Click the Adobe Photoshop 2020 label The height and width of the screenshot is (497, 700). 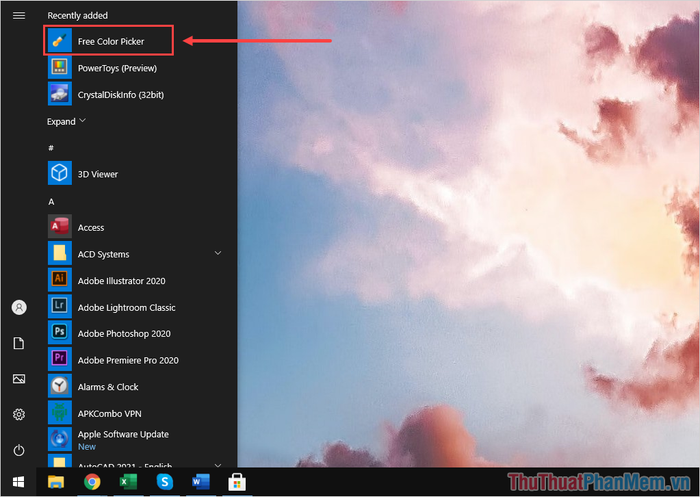coord(124,334)
